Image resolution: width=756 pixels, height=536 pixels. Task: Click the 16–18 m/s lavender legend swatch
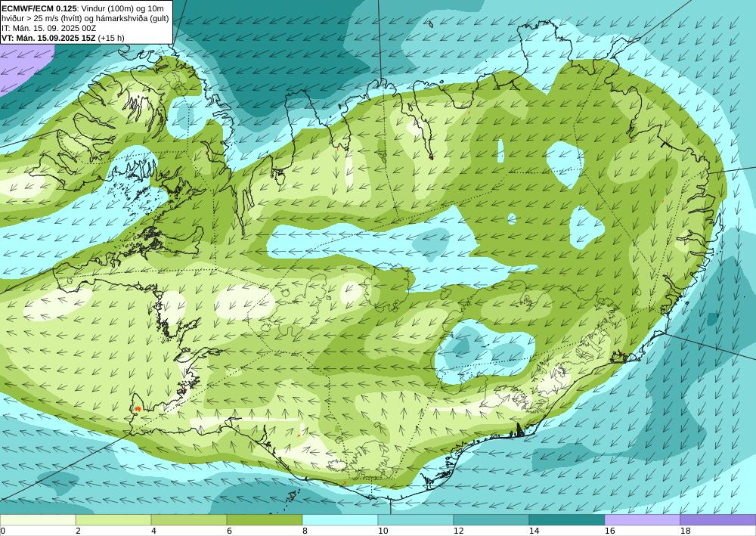tap(642, 519)
